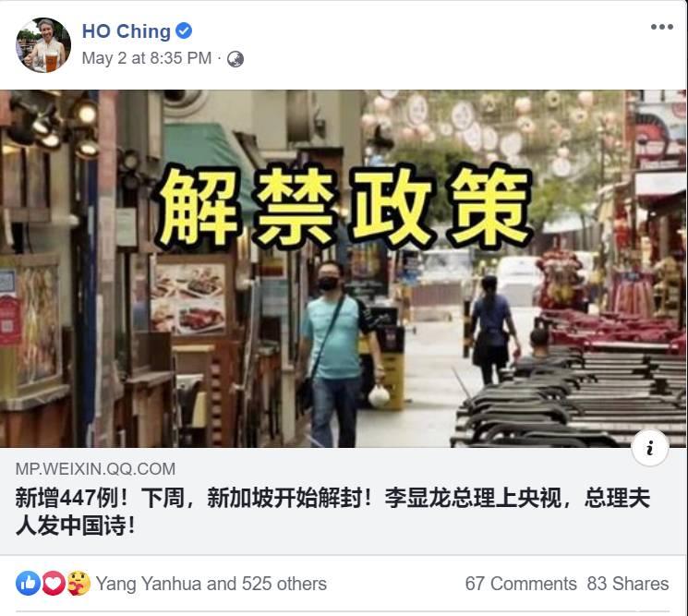Click the May 2 at 8:35 PM timestamp
688x616 pixels.
tap(147, 58)
